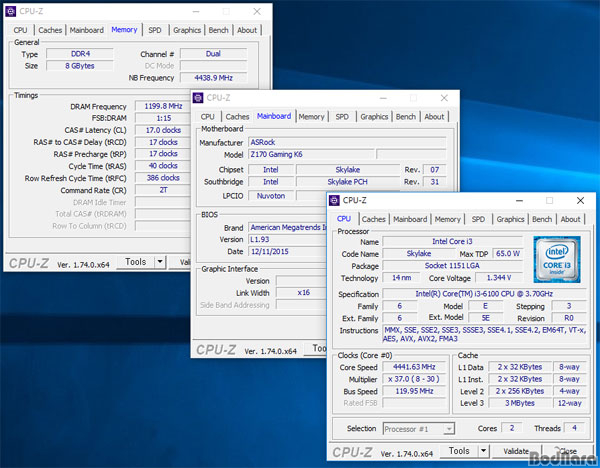Switch to SPD tab in CPU window
The height and width of the screenshot is (468, 600).
point(478,219)
